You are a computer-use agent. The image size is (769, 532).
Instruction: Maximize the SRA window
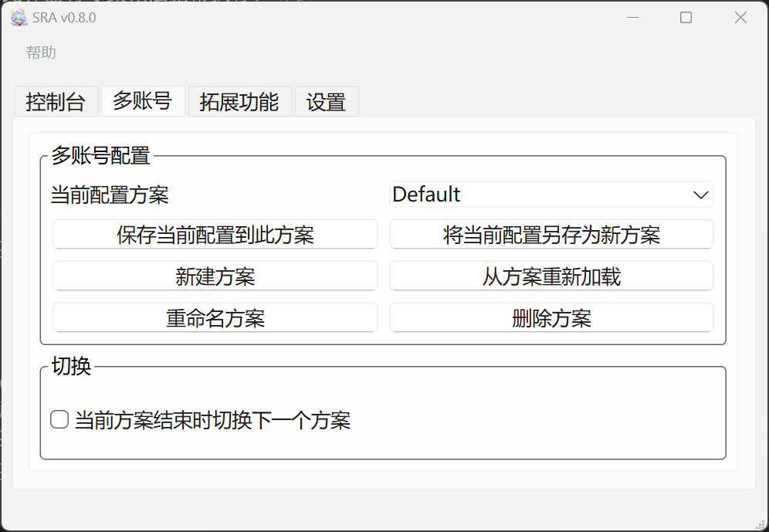pos(686,16)
